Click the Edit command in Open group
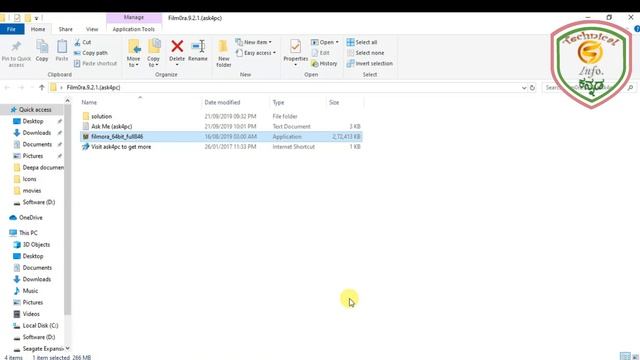This screenshot has width=640, height=360. 320,53
